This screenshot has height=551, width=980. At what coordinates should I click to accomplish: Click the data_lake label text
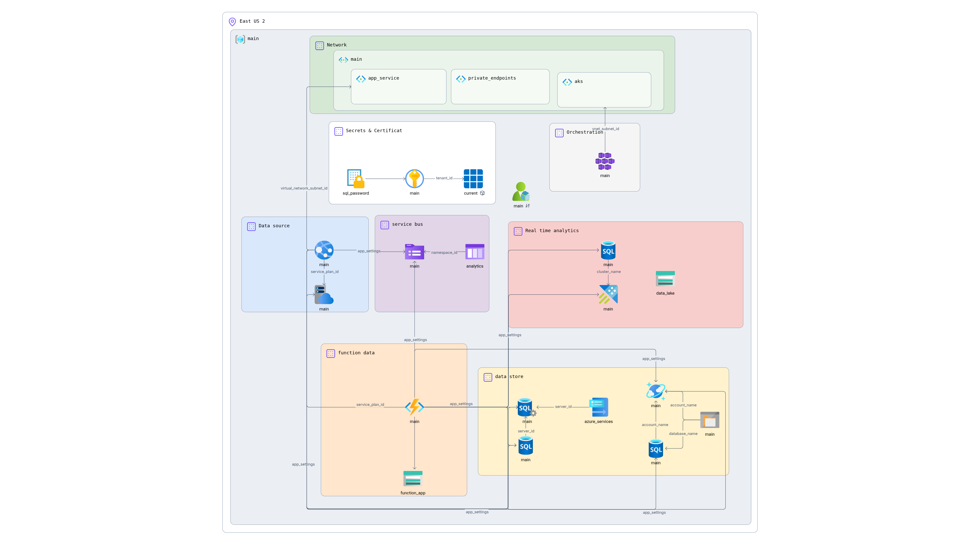click(665, 294)
